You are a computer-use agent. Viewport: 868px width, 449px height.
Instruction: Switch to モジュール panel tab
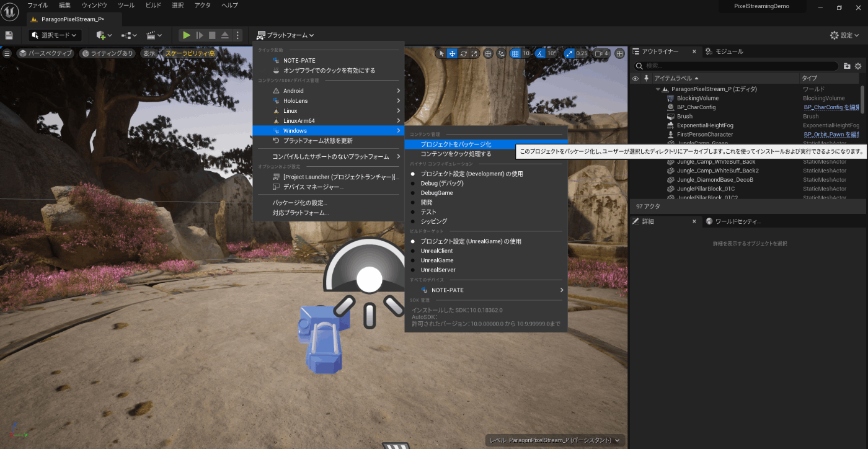[725, 51]
